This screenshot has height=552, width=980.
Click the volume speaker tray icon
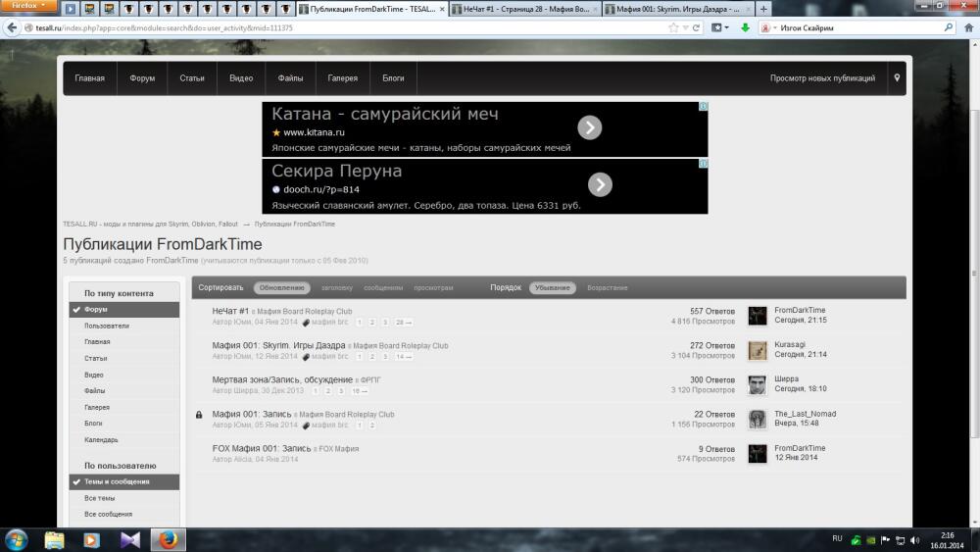[915, 540]
